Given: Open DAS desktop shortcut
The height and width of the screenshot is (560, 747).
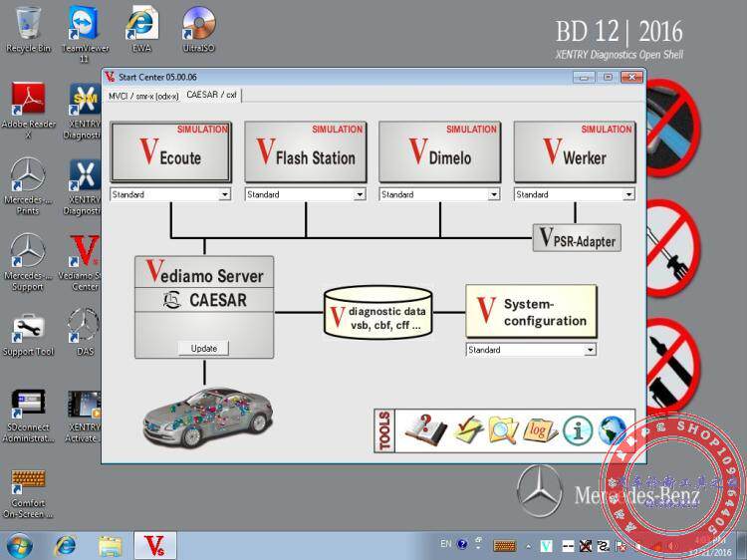Looking at the screenshot, I should [85, 332].
